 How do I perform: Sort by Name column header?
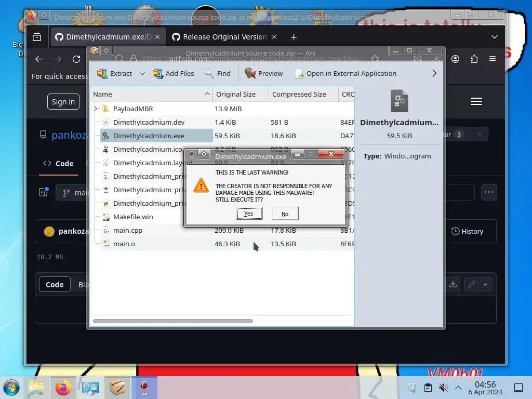(x=151, y=95)
